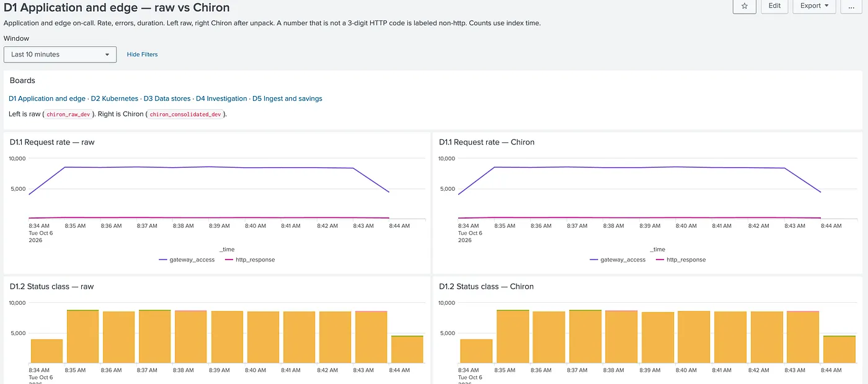
Task: Toggle http_response legend in the raw request rate chart
Action: (x=250, y=260)
